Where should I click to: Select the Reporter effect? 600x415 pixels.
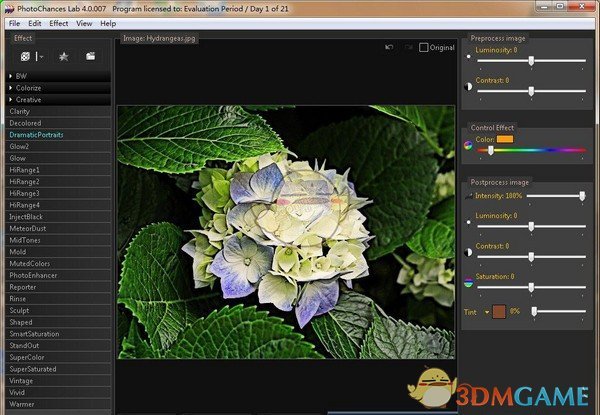59,287
